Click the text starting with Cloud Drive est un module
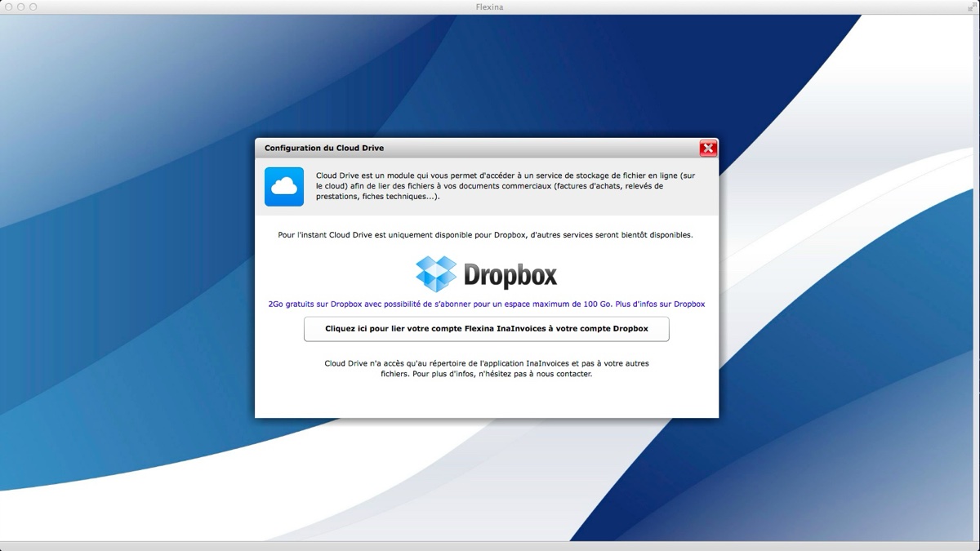Viewport: 980px width, 551px height. pyautogui.click(x=506, y=186)
